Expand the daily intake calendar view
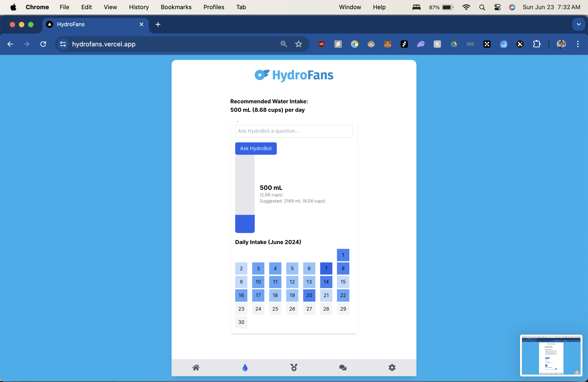 (x=268, y=242)
